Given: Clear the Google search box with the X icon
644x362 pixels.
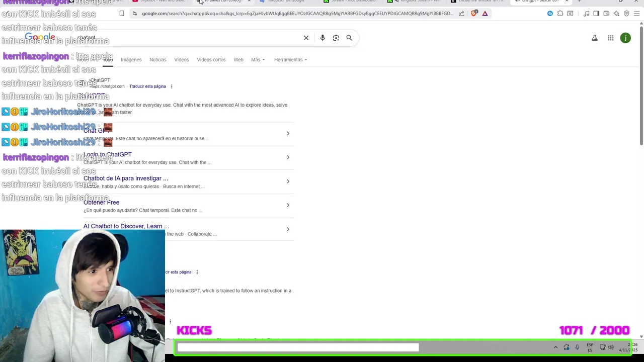Looking at the screenshot, I should tap(306, 38).
